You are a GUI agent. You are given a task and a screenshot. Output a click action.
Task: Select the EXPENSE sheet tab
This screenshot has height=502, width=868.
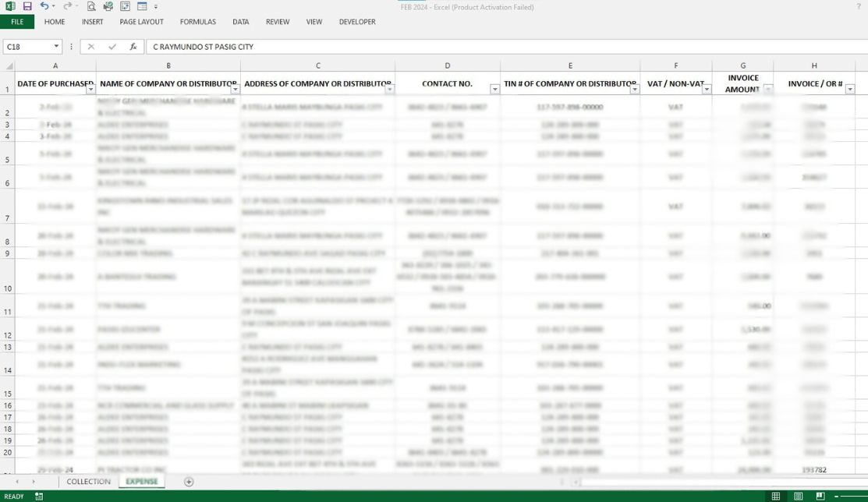click(142, 482)
